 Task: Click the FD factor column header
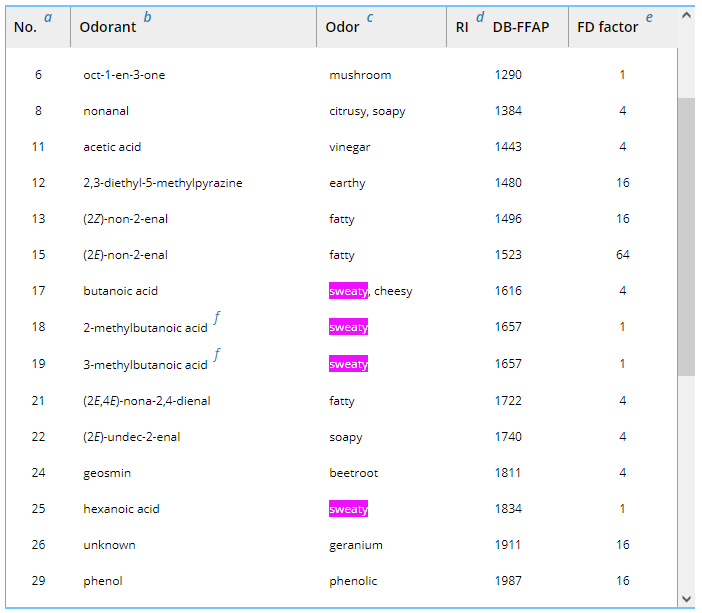(607, 27)
